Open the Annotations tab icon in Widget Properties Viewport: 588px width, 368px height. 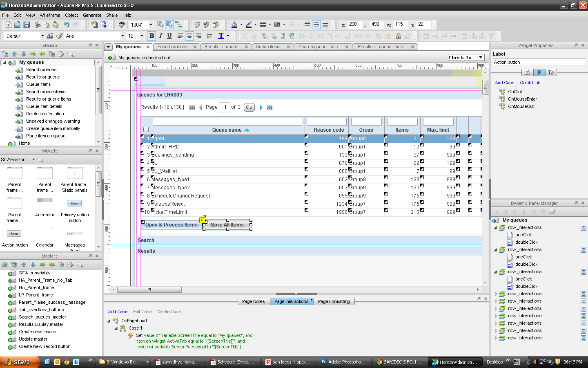pyautogui.click(x=527, y=72)
